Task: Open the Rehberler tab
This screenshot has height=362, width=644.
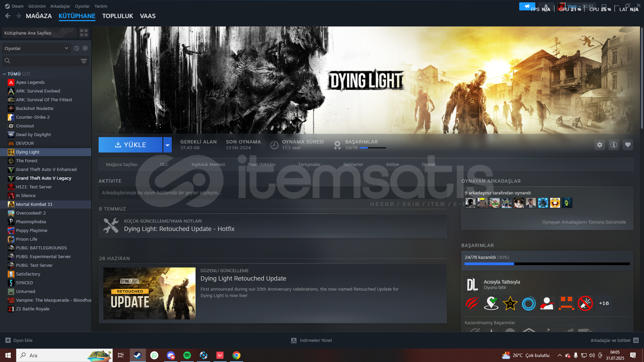Action: pyautogui.click(x=353, y=164)
